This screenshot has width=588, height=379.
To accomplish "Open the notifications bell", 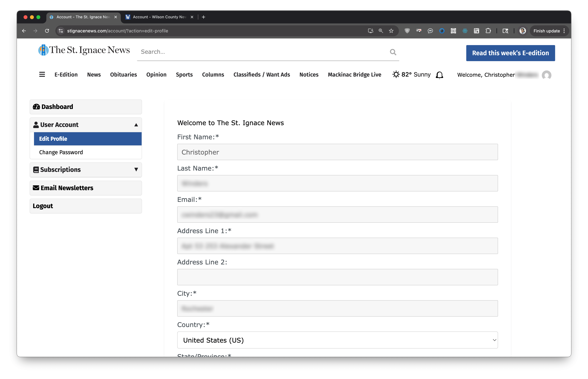I will (x=439, y=75).
